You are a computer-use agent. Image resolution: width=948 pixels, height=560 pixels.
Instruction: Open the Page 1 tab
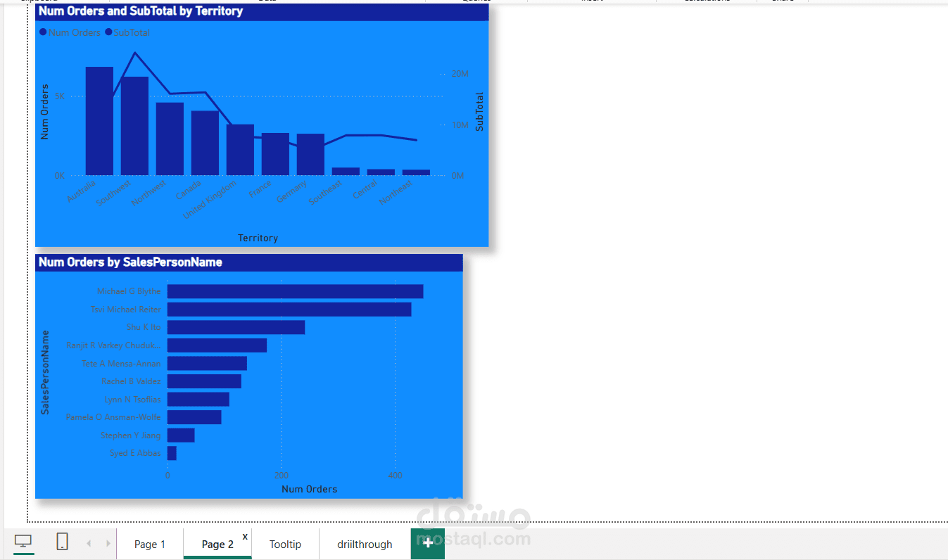pyautogui.click(x=150, y=544)
